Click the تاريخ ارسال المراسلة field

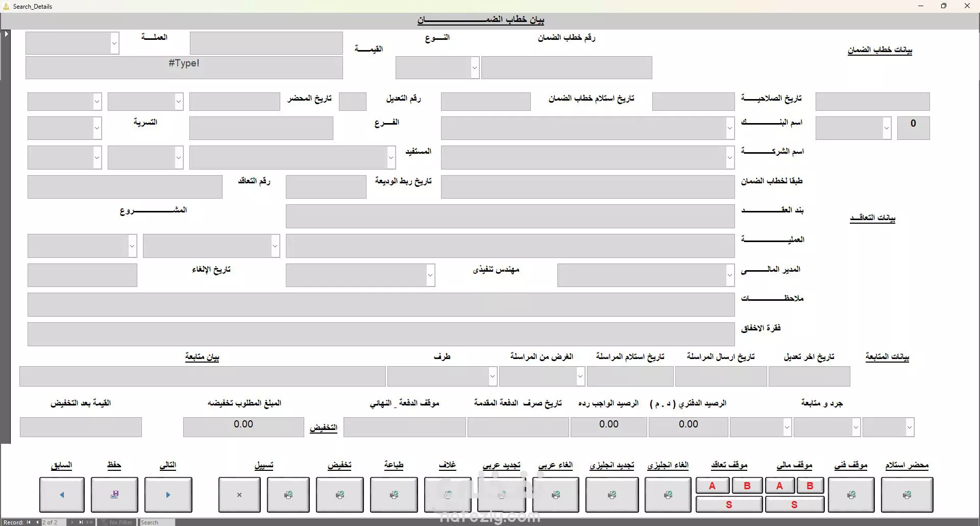click(721, 376)
